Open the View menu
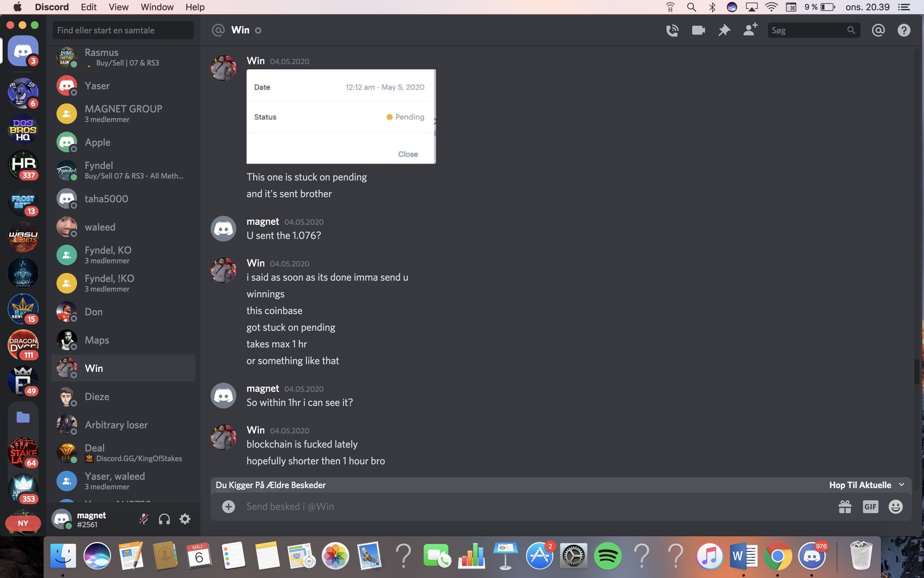 (x=118, y=7)
